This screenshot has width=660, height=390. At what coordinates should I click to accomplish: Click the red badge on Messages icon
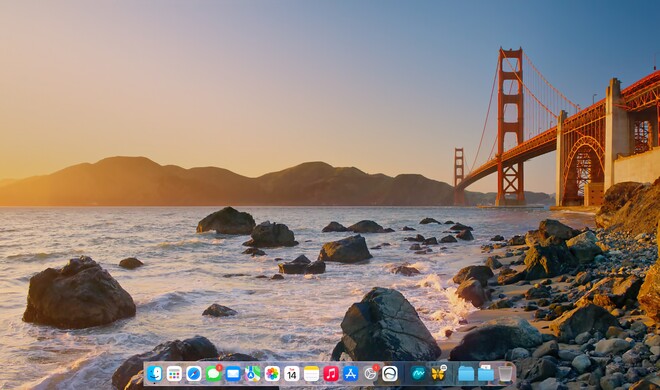coord(219,368)
